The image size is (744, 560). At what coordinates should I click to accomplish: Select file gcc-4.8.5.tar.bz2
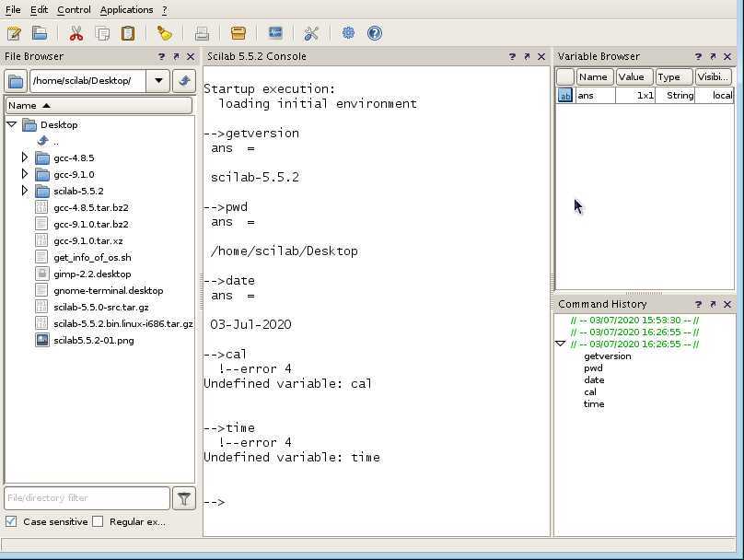click(x=90, y=207)
